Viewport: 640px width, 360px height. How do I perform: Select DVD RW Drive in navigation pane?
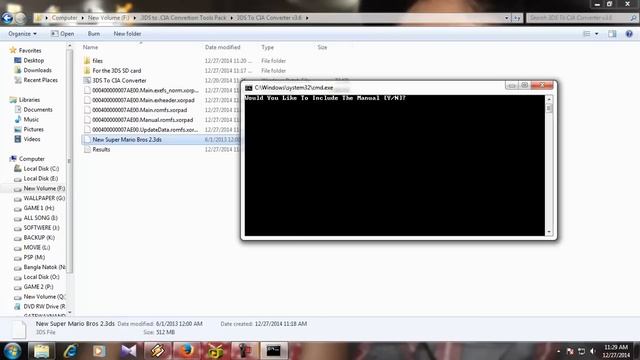coord(44,307)
